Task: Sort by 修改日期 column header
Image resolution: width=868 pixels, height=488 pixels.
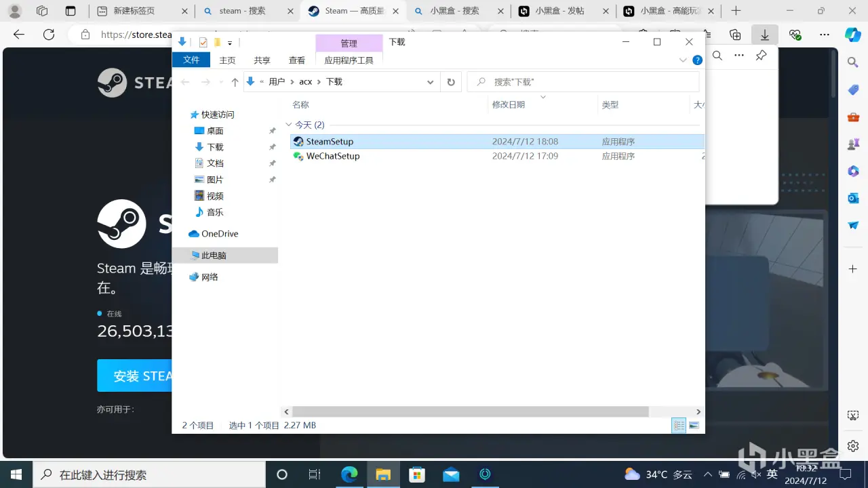Action: pos(509,105)
